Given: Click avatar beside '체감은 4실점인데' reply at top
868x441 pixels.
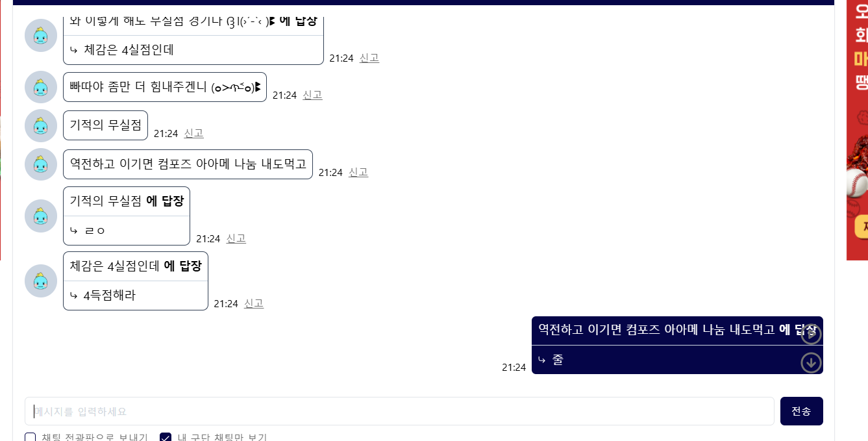Looking at the screenshot, I should [41, 35].
